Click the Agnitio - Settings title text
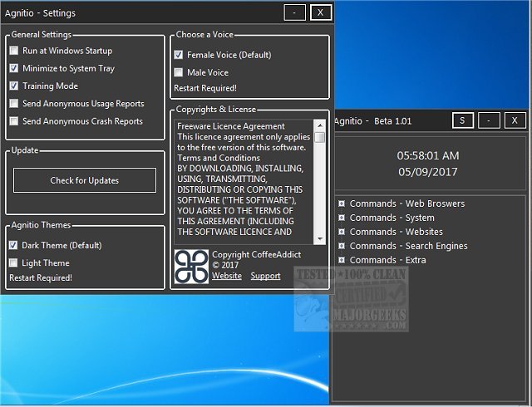The width and height of the screenshot is (532, 407). tap(41, 13)
